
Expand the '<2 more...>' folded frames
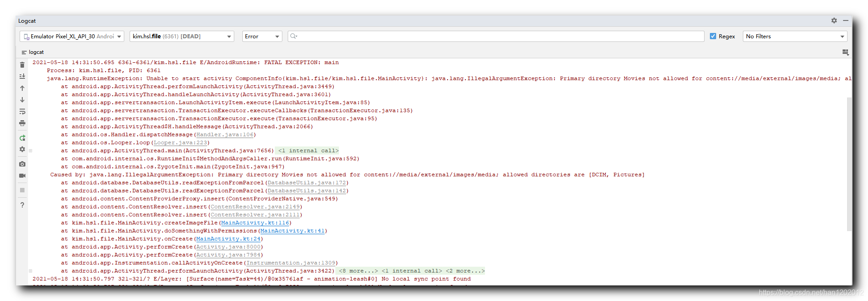tap(465, 271)
